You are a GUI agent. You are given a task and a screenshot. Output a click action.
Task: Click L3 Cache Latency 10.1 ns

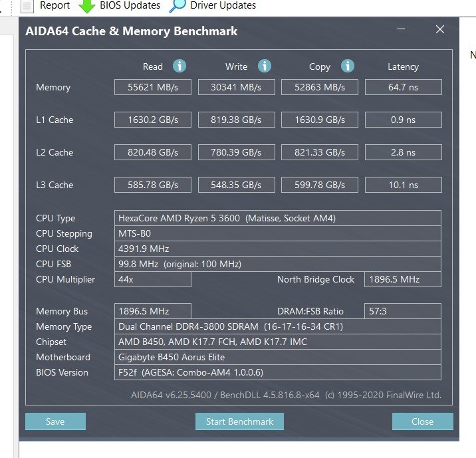click(403, 185)
